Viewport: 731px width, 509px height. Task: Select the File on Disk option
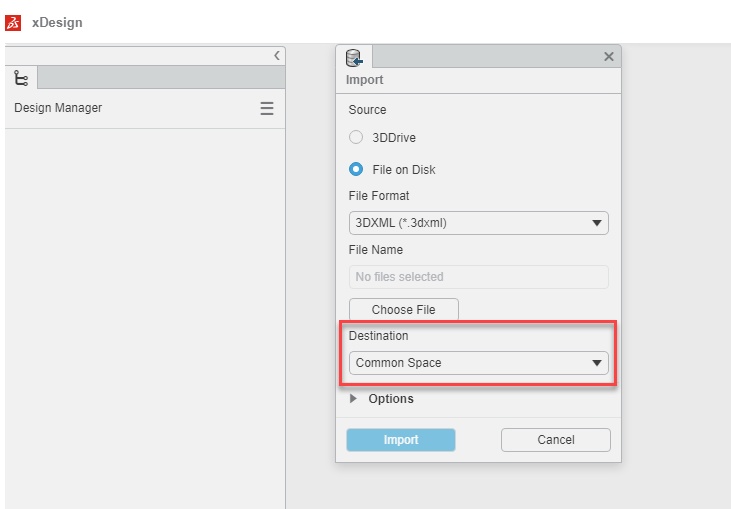pos(356,170)
